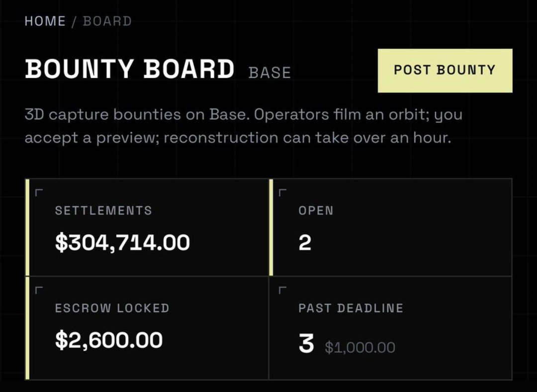Image resolution: width=537 pixels, height=392 pixels.
Task: Click the corner bracket icon in Past Deadline card
Action: coord(282,290)
